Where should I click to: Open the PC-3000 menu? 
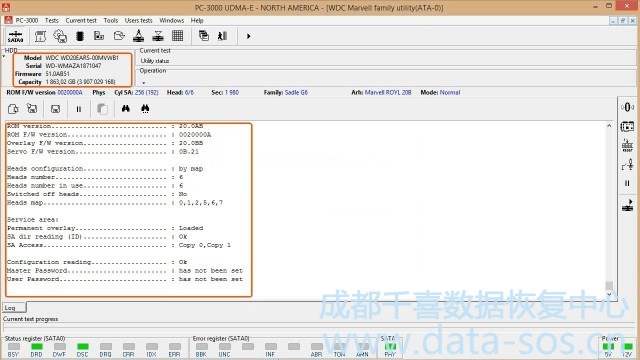point(27,20)
